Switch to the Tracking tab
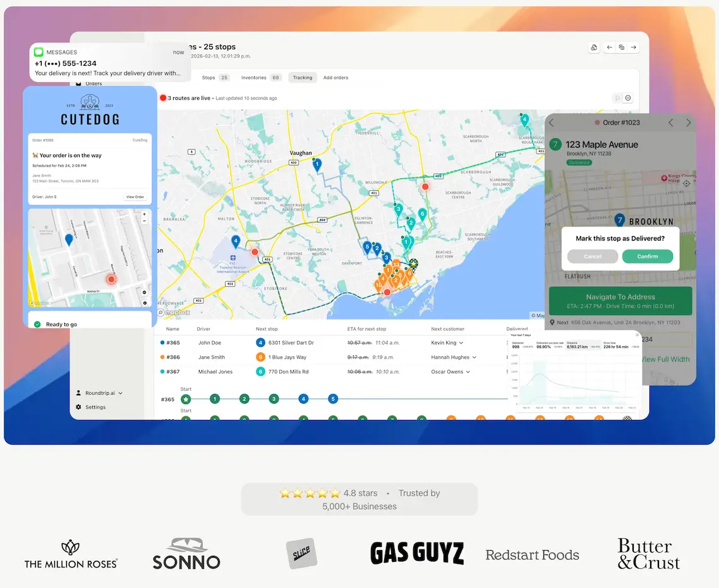 coord(303,78)
